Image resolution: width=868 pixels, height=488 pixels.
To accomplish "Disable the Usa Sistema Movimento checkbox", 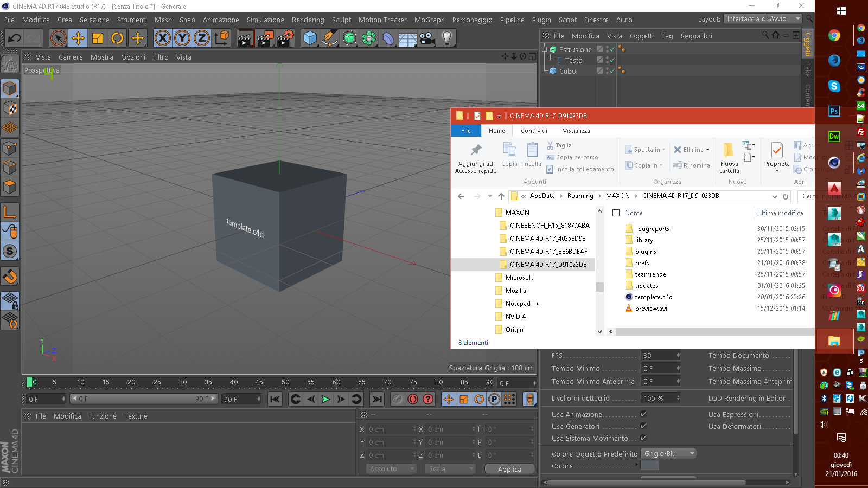I will [643, 438].
